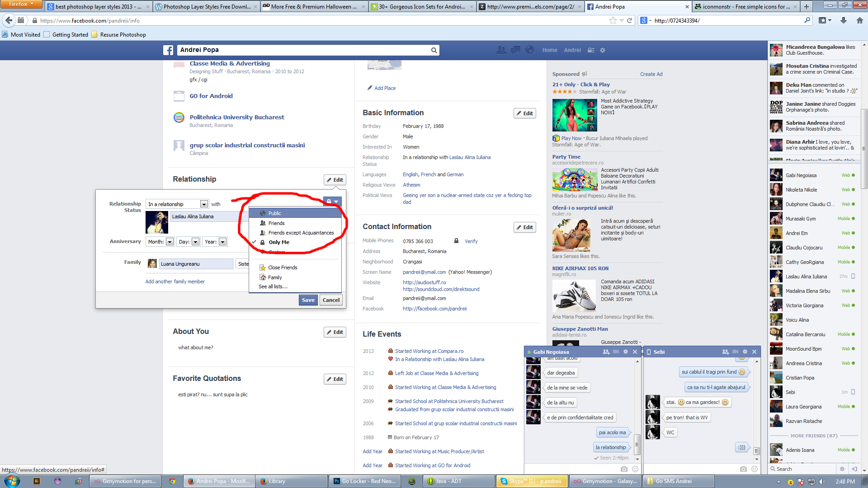Go back with the Firefox back arrow
868x488 pixels.
[9, 20]
